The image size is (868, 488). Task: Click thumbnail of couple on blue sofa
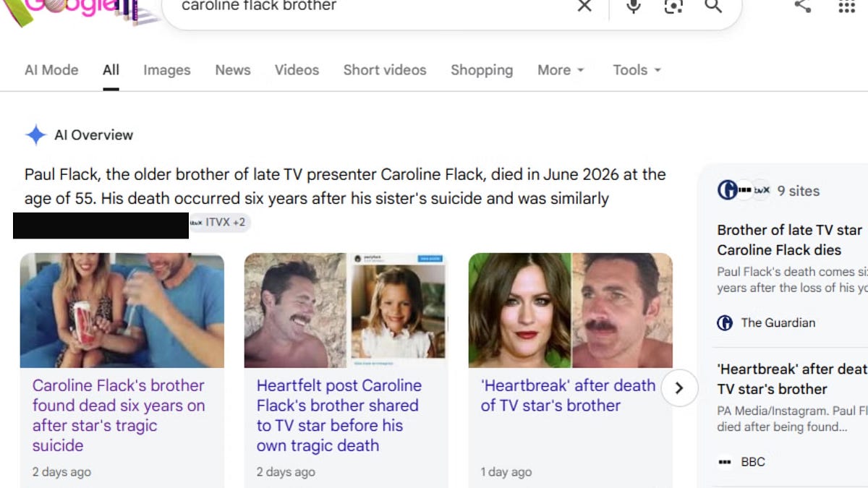pyautogui.click(x=122, y=310)
